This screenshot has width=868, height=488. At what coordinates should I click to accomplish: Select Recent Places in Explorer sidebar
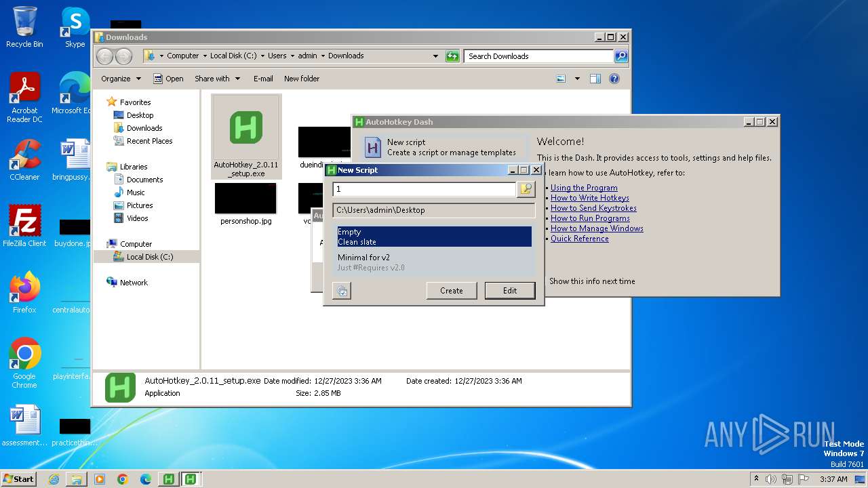click(x=149, y=141)
